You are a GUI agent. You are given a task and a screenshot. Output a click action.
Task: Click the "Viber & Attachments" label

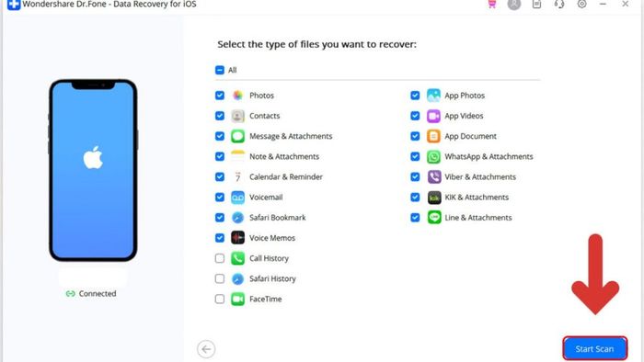(x=480, y=177)
